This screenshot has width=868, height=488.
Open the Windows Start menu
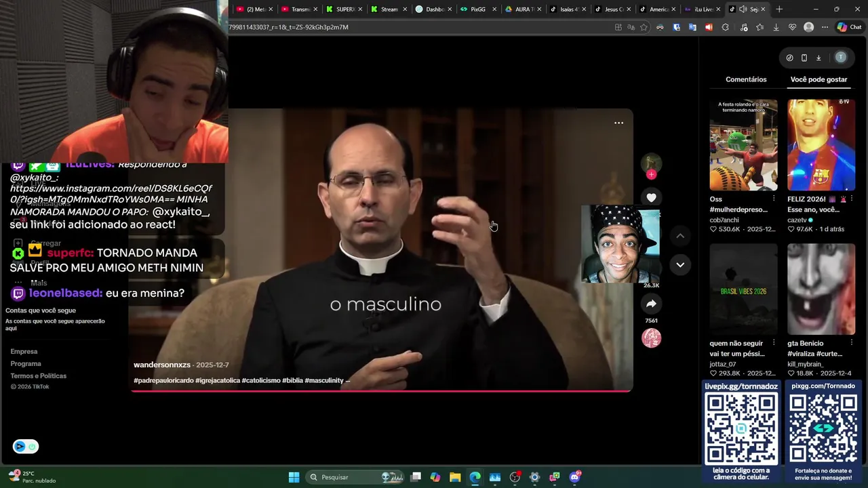(294, 477)
